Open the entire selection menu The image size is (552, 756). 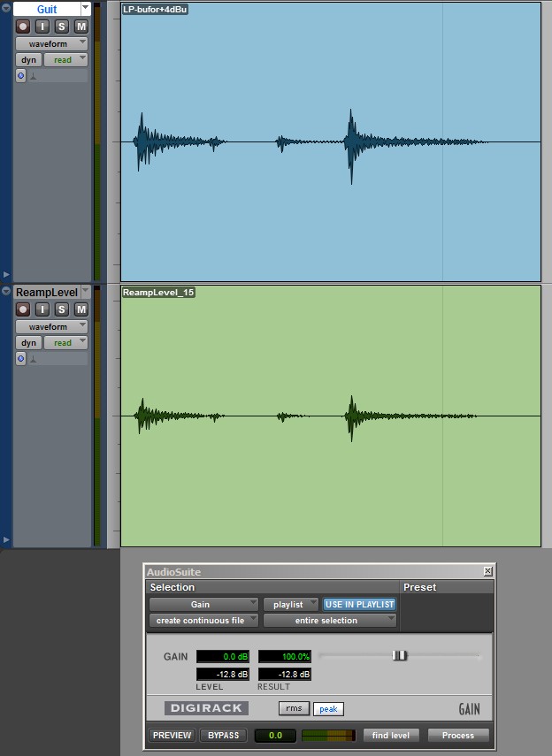(x=329, y=621)
